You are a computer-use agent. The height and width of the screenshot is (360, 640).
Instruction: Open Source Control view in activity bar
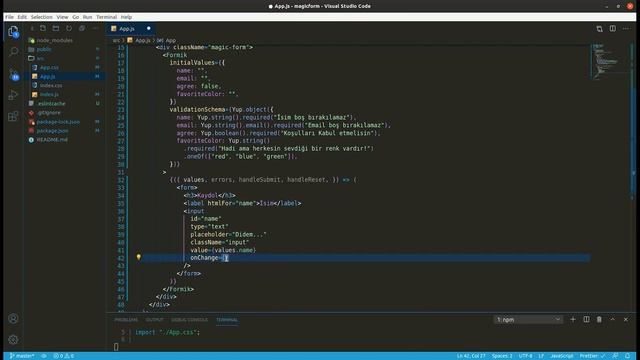click(x=13, y=74)
